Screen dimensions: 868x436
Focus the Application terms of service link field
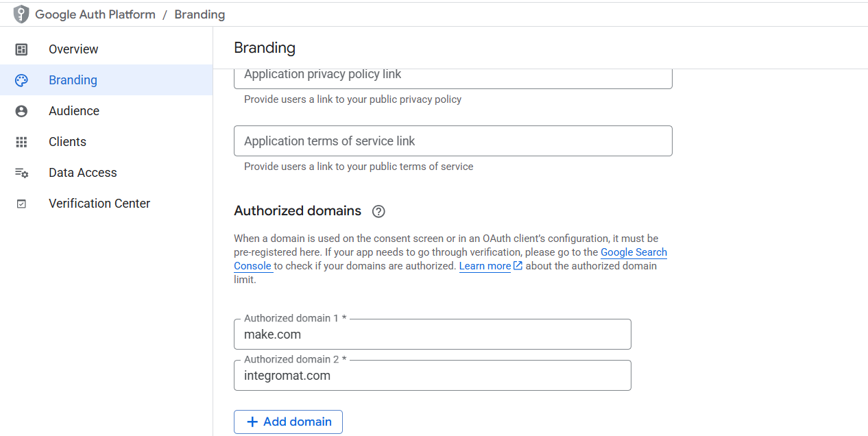tap(453, 141)
